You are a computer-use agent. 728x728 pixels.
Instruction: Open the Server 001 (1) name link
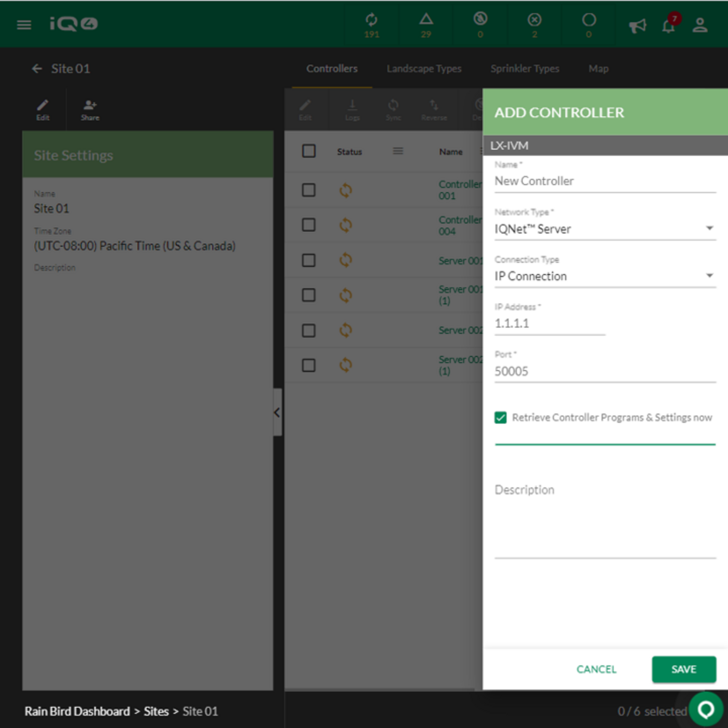(460, 295)
